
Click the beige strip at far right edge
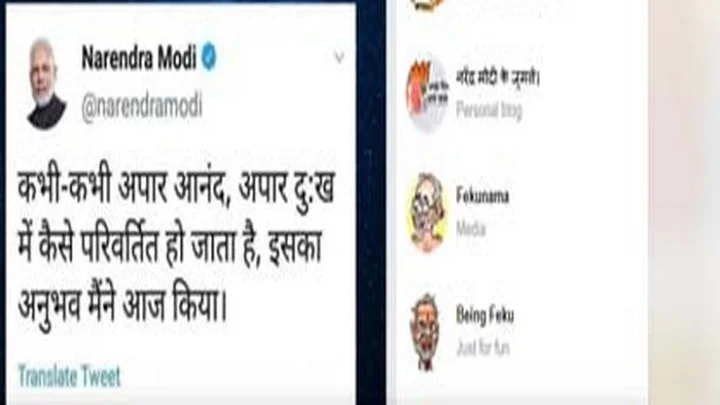tap(684, 202)
